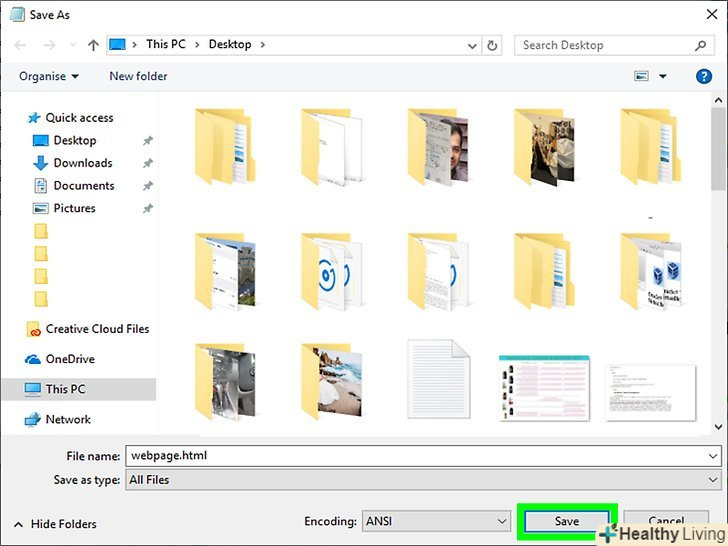
Task: Select the first unnamed folder under Pictures
Action: (41, 231)
